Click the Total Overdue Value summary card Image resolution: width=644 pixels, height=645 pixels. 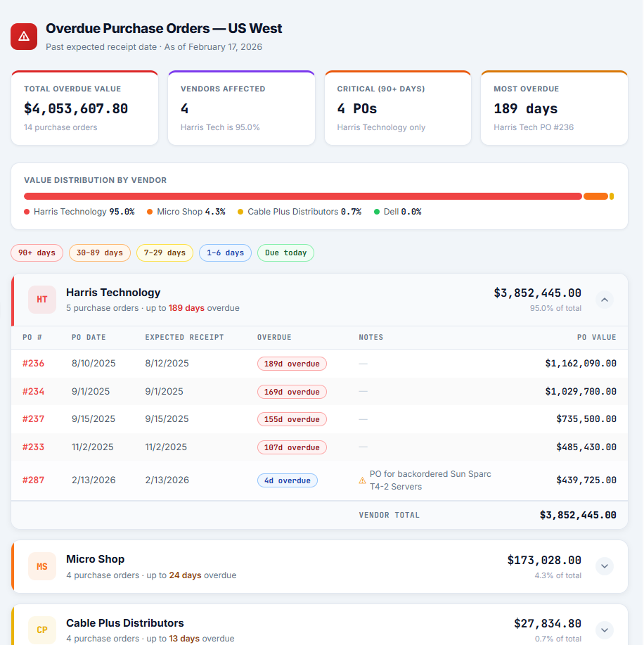tap(84, 108)
